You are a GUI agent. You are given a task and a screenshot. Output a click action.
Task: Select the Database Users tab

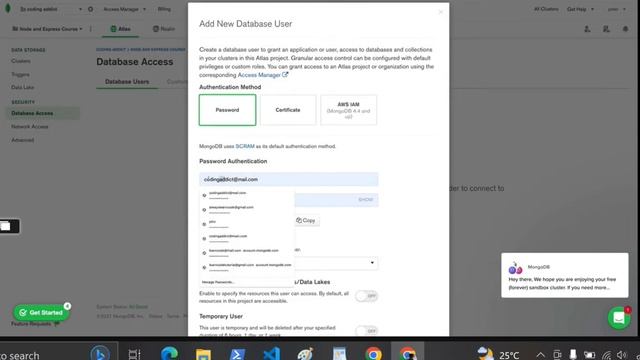(x=127, y=82)
